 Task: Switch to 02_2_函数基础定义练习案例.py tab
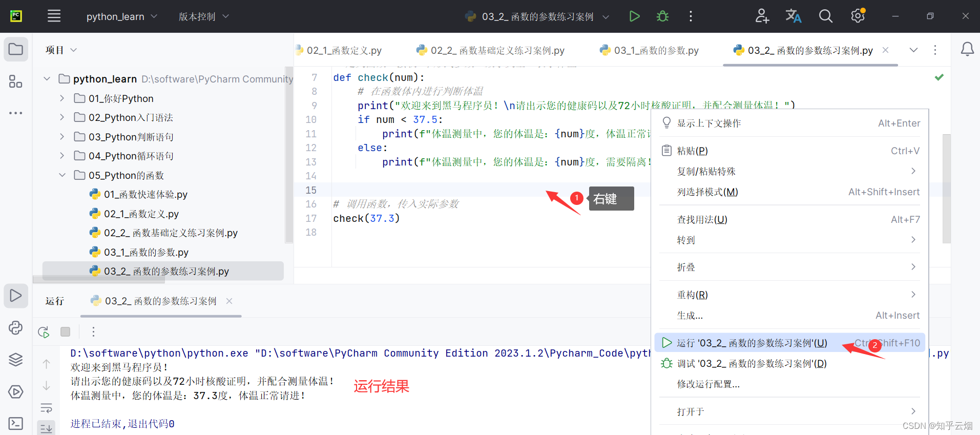(x=490, y=50)
